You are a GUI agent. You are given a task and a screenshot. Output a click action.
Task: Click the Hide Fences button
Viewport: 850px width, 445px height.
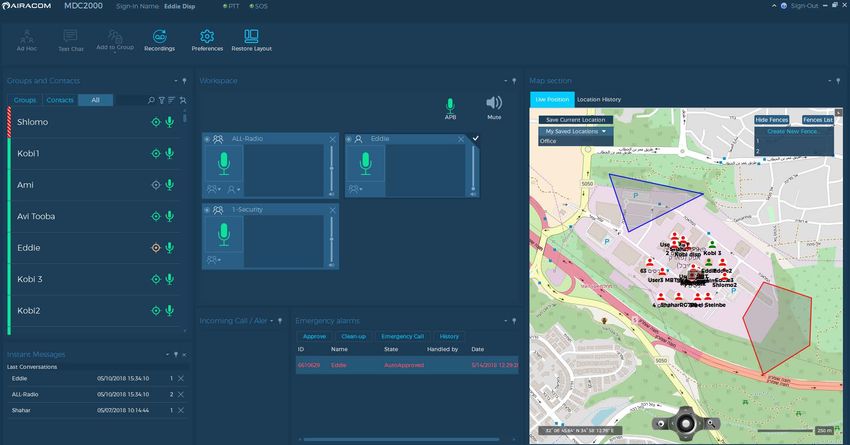(x=771, y=120)
